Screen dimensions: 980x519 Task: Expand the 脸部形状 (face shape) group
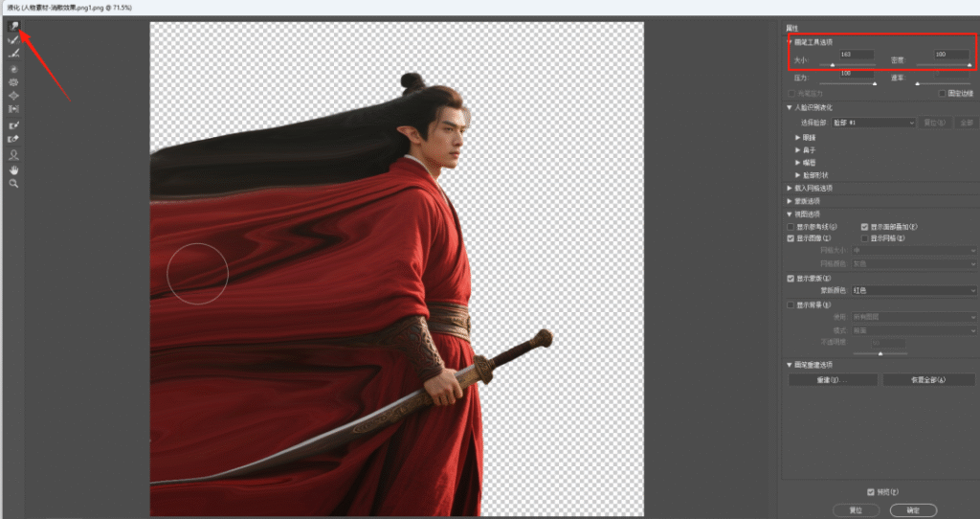[x=797, y=175]
